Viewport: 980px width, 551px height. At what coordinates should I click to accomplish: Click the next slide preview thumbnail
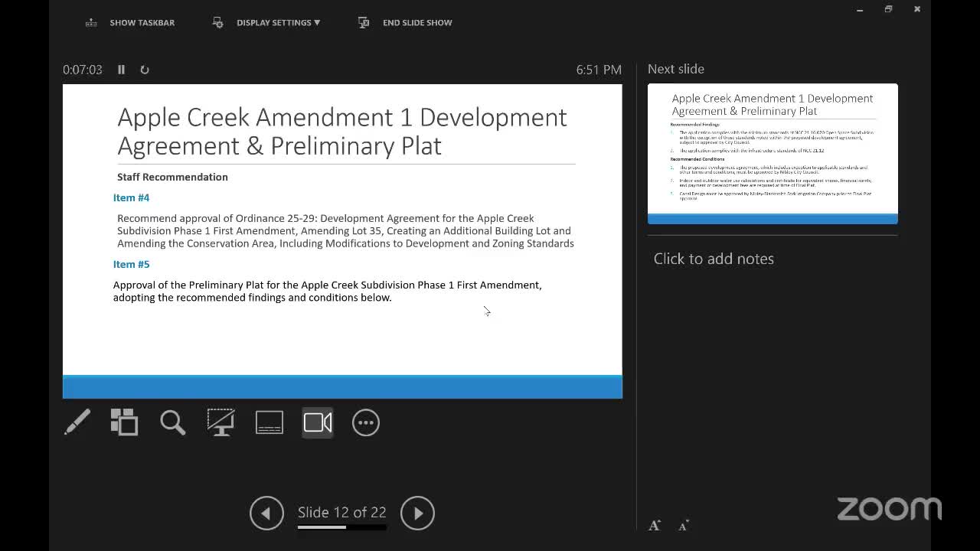pos(772,153)
